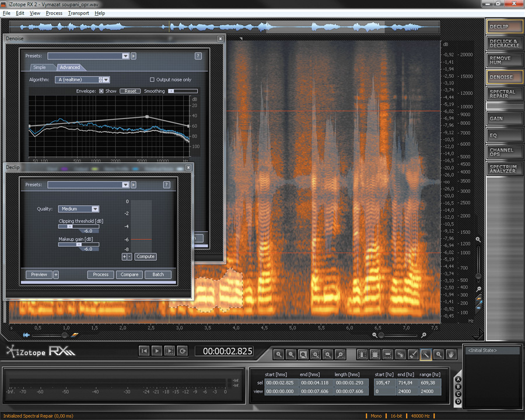Select compare slot C
The width and height of the screenshot is (525, 420).
pos(458,394)
